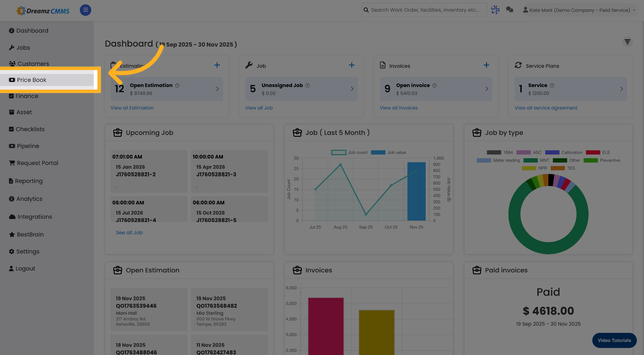644x355 pixels.
Task: Open estimation QO1763568482 for Mia Sterling
Action: (229, 309)
